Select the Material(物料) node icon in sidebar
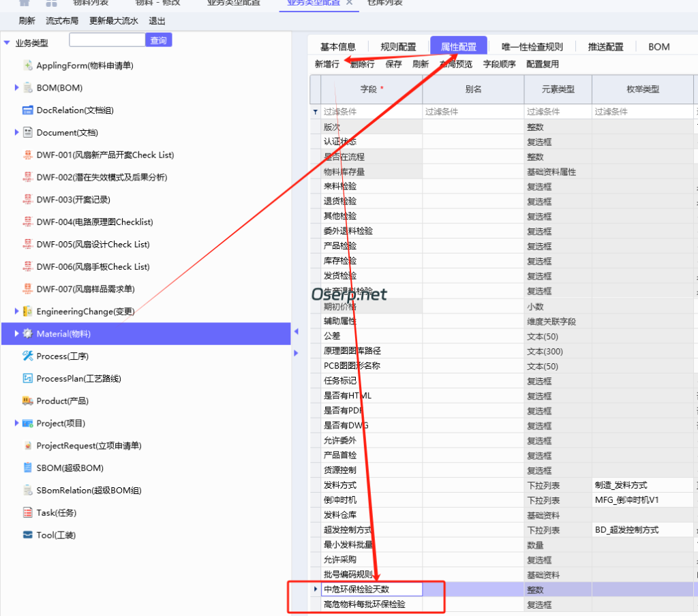 point(27,334)
